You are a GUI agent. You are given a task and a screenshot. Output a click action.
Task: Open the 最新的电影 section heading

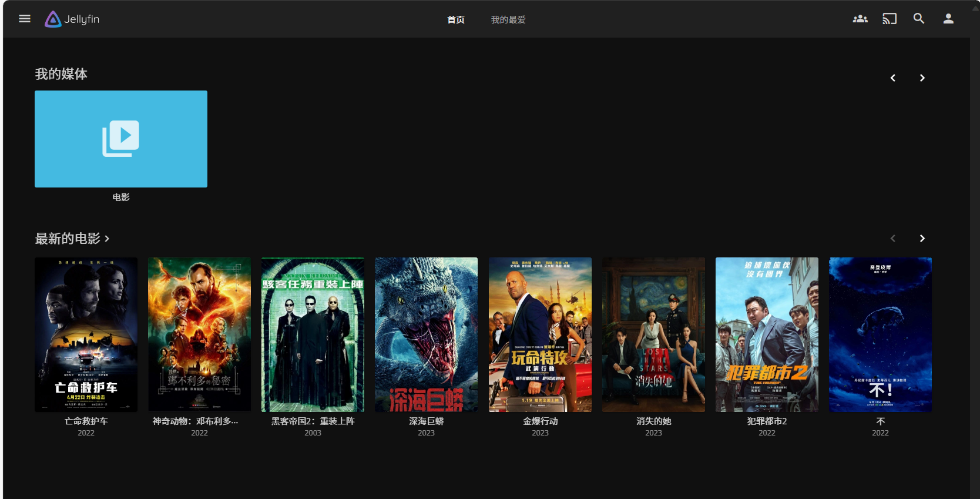coord(72,238)
